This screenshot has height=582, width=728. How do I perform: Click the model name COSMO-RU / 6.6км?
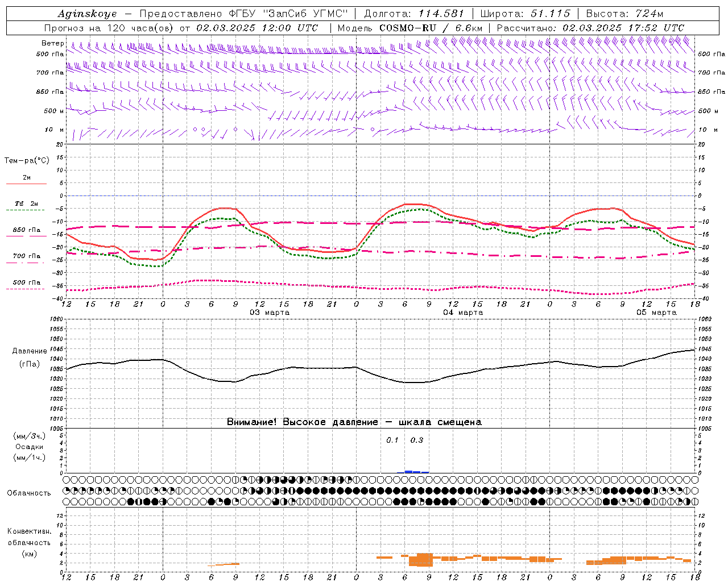click(x=431, y=28)
